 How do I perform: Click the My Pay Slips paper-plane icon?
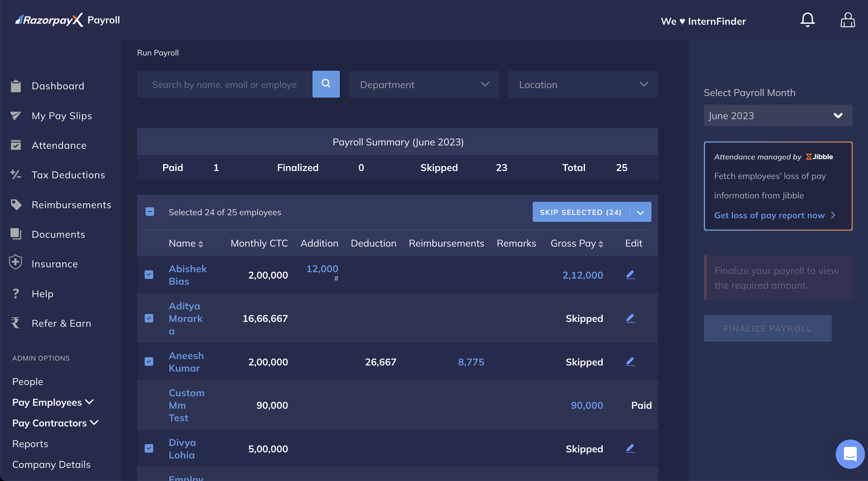16,116
